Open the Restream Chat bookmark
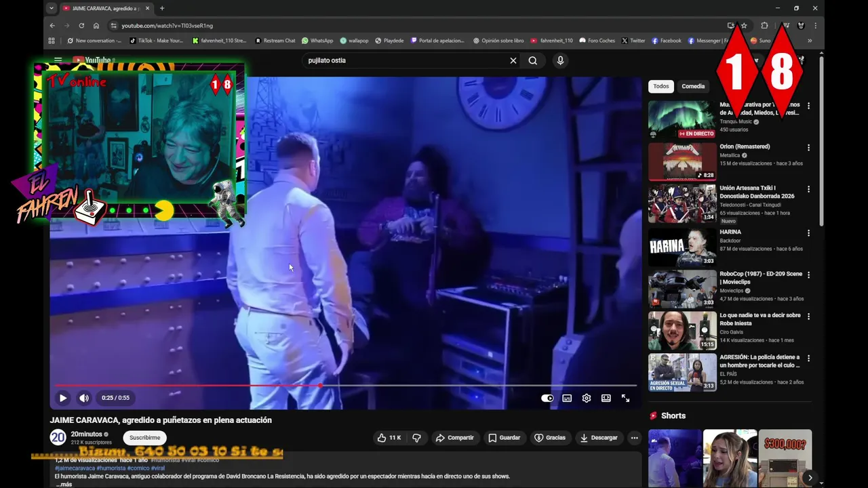The width and height of the screenshot is (868, 488). click(275, 41)
